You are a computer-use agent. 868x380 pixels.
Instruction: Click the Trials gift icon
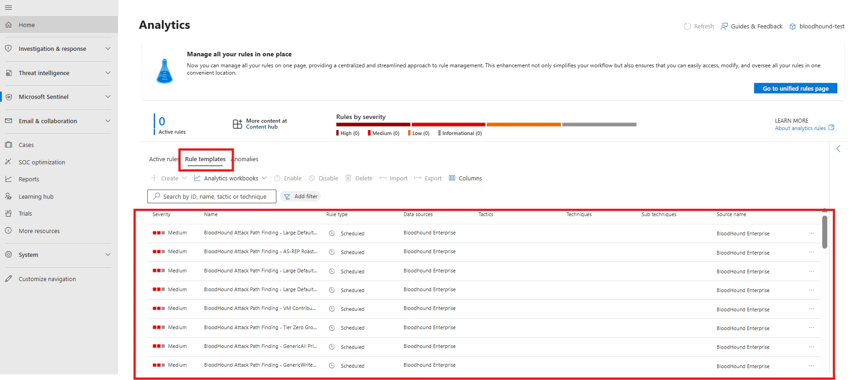[8, 213]
